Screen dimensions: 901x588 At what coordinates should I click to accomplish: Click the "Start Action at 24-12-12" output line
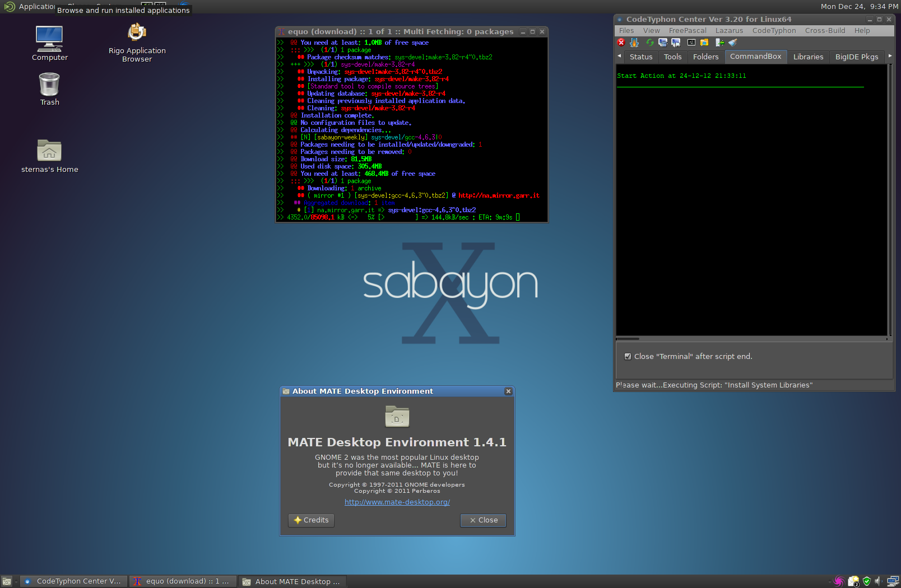click(681, 76)
